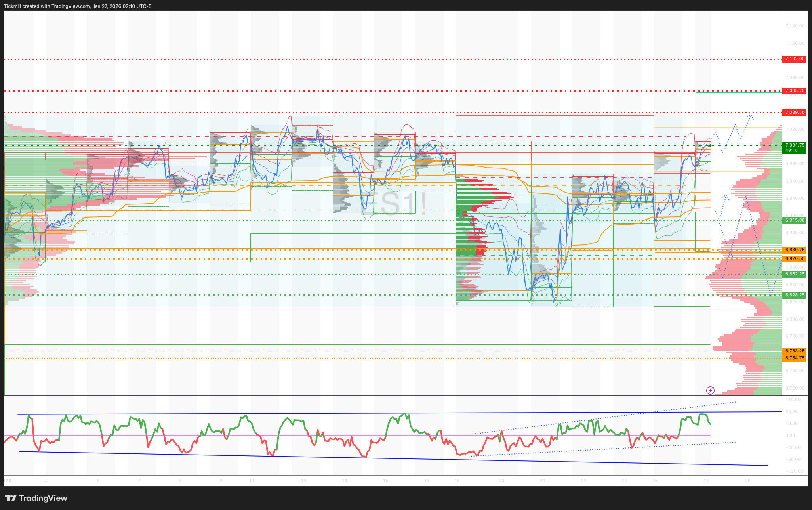Click the orange 6,754.75 price level tag

(795, 358)
